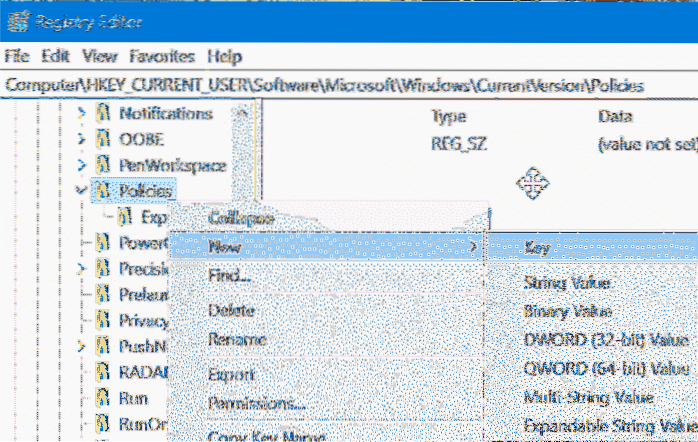Choose Copy Key Name in context menu

pos(267,436)
